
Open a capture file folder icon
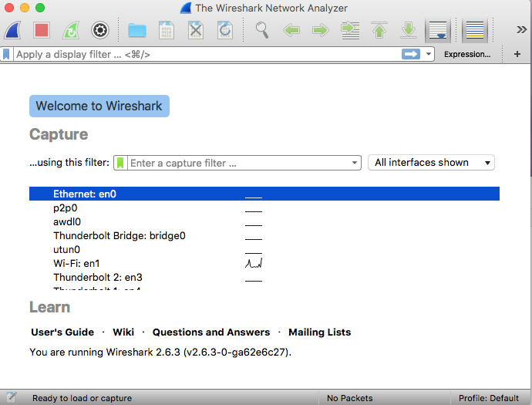pyautogui.click(x=137, y=30)
